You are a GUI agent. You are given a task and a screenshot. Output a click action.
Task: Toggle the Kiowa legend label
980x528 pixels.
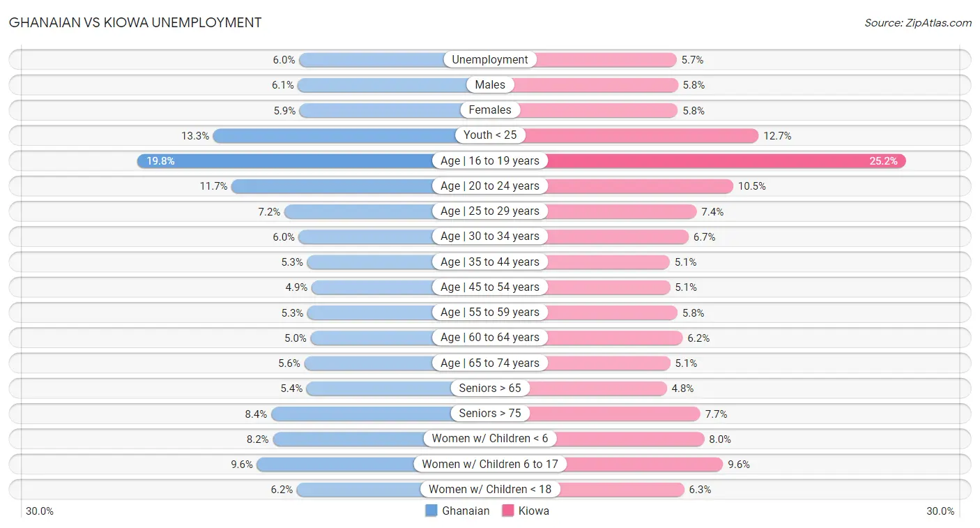point(533,511)
